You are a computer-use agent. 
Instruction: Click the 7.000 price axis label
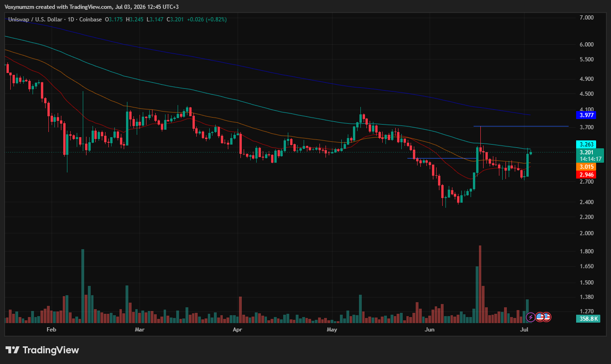[587, 17]
